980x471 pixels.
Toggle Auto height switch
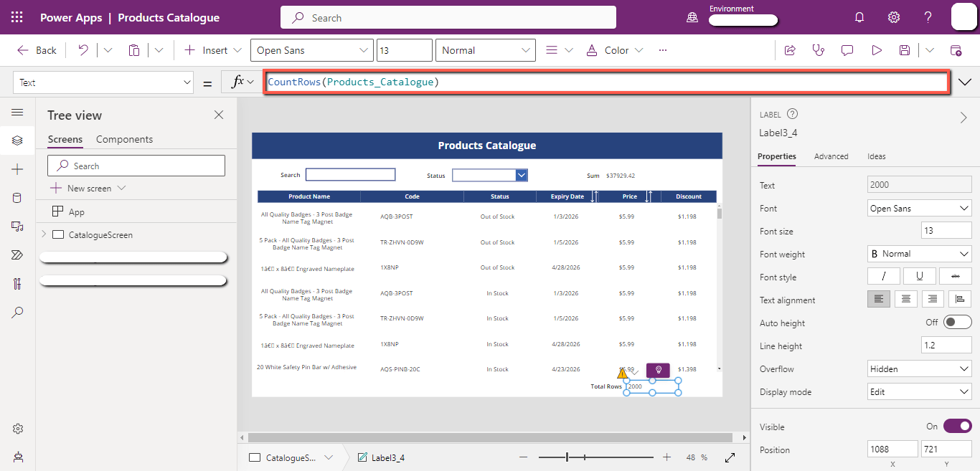pos(957,322)
